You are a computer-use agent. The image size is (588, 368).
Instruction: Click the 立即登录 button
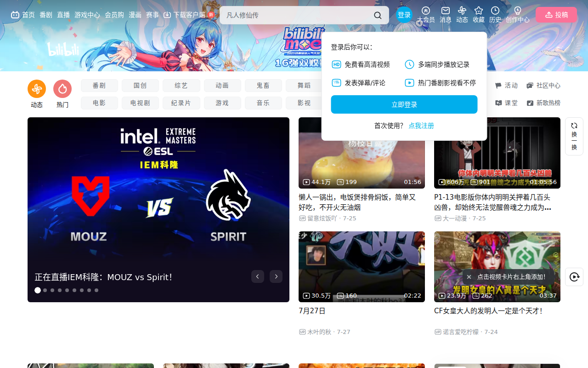[404, 104]
